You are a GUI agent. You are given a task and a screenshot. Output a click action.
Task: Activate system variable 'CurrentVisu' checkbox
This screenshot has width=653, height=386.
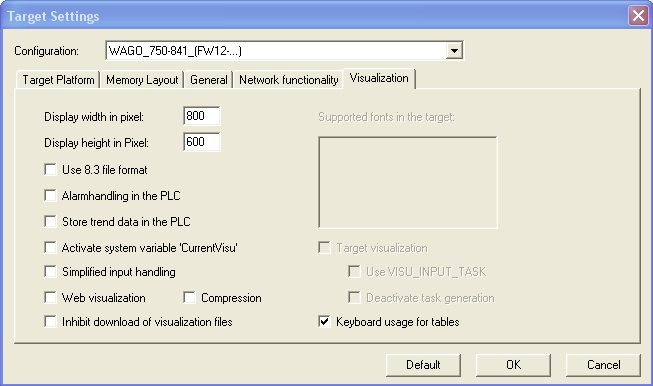[50, 248]
